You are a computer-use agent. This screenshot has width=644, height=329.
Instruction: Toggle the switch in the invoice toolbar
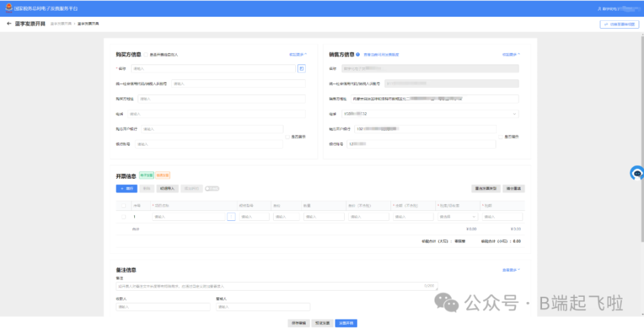tap(212, 189)
